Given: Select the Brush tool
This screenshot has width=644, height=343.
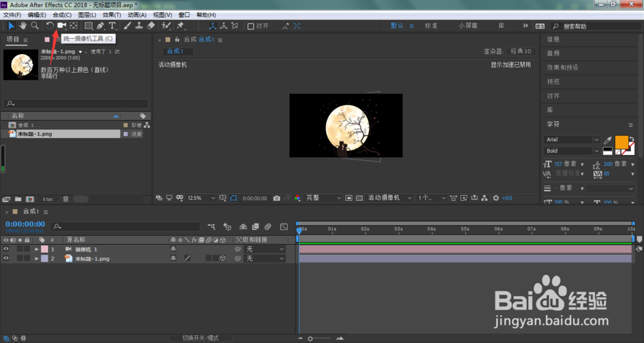Looking at the screenshot, I should point(128,26).
